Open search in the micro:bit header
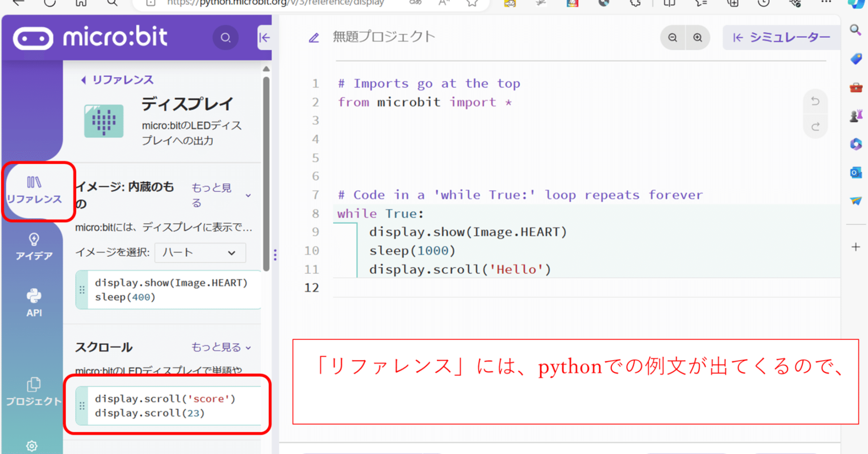This screenshot has width=868, height=454. 225,38
